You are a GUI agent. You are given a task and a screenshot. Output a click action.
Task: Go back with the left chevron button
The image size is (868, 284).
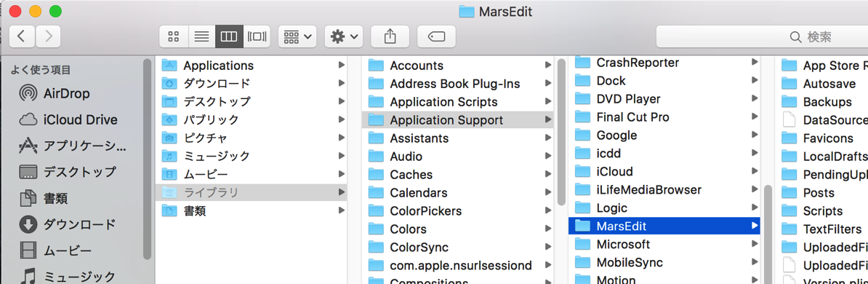tap(22, 36)
